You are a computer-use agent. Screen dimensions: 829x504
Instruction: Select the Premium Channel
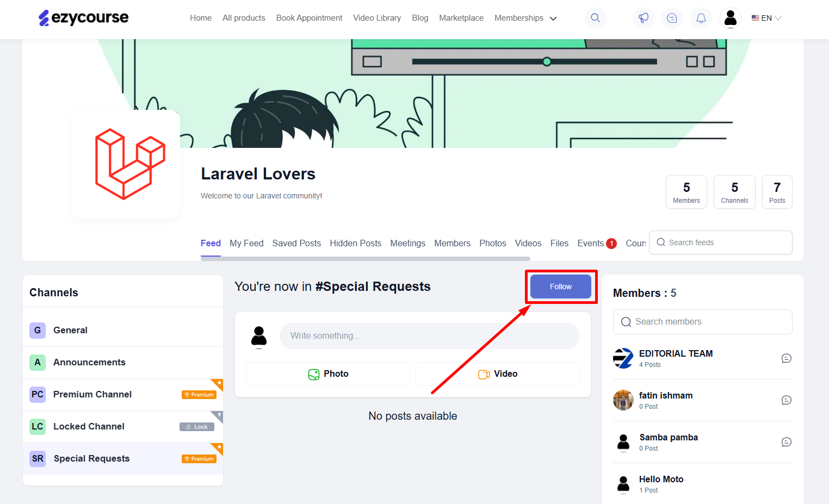pos(123,394)
